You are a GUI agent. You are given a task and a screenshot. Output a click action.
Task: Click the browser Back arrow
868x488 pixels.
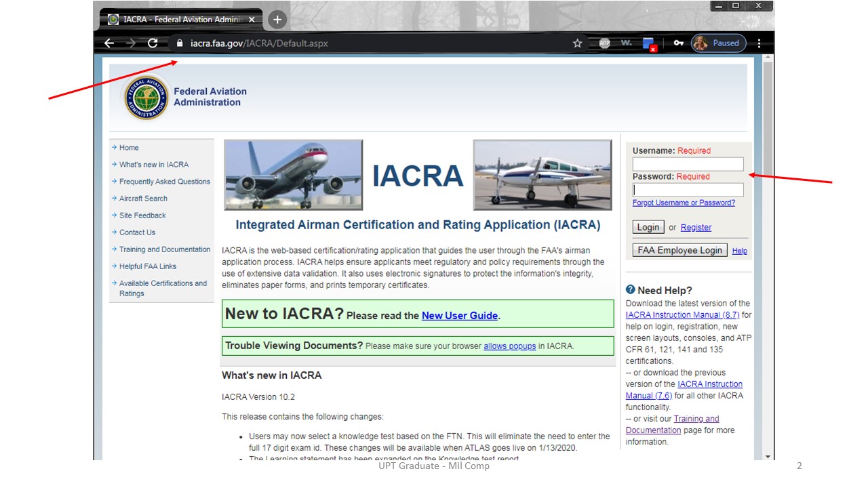tap(109, 43)
